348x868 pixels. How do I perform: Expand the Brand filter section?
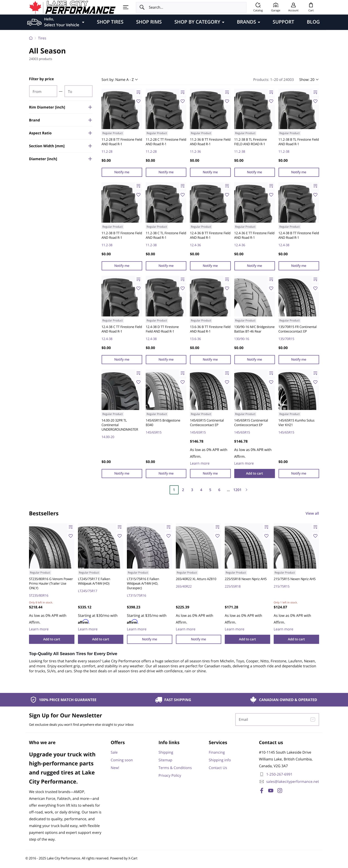point(90,120)
